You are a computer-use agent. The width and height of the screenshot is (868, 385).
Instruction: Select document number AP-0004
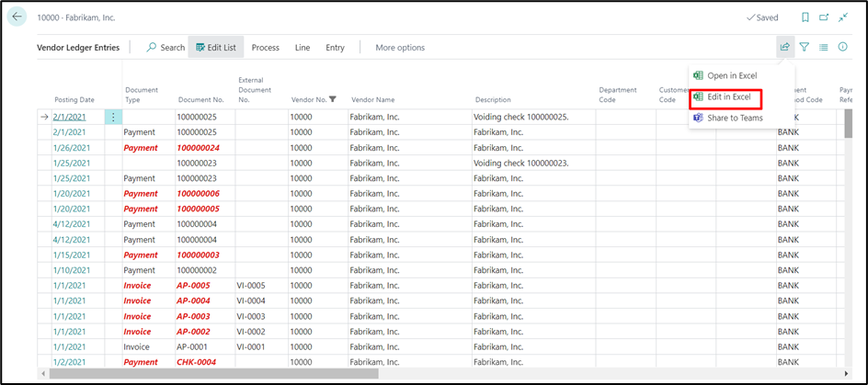[x=194, y=300]
